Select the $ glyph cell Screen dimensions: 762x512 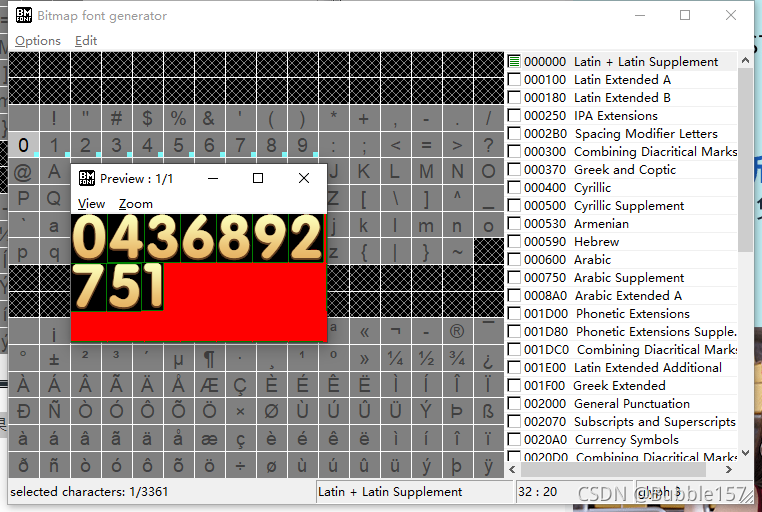147,118
